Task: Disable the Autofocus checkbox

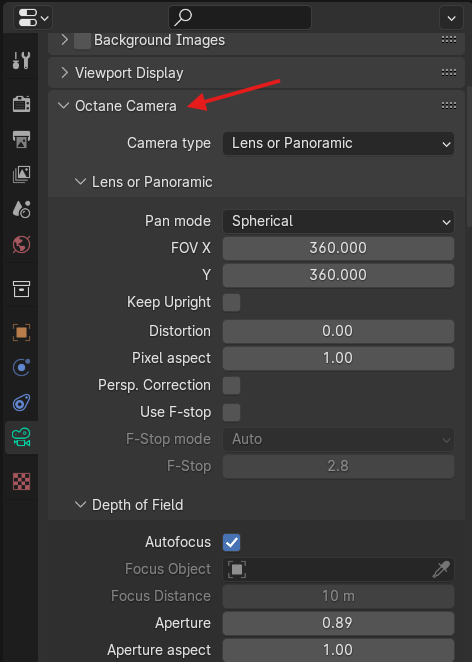Action: click(x=231, y=543)
